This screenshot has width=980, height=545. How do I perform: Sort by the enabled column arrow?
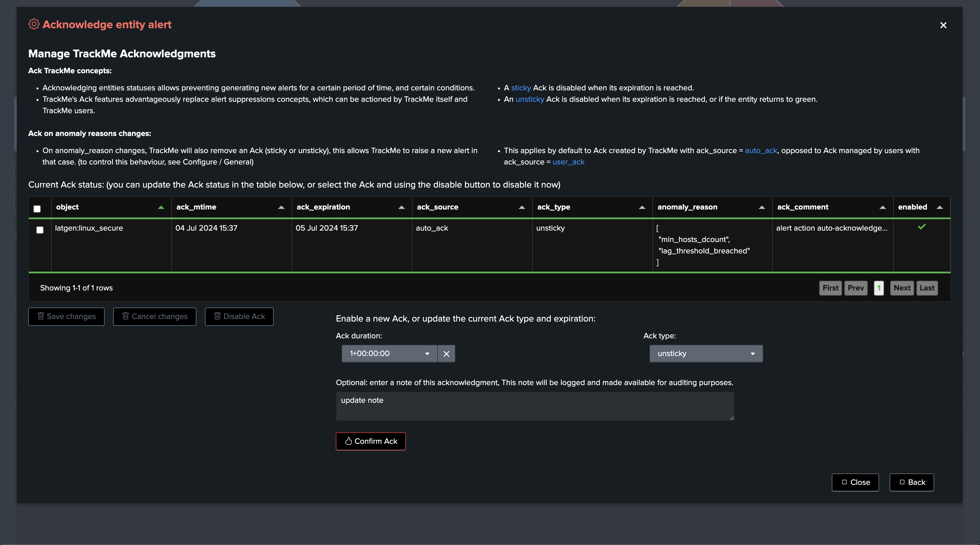[940, 207]
